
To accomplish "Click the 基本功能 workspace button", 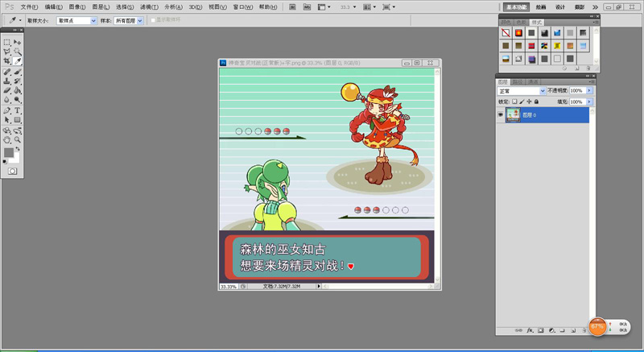I will 516,7.
